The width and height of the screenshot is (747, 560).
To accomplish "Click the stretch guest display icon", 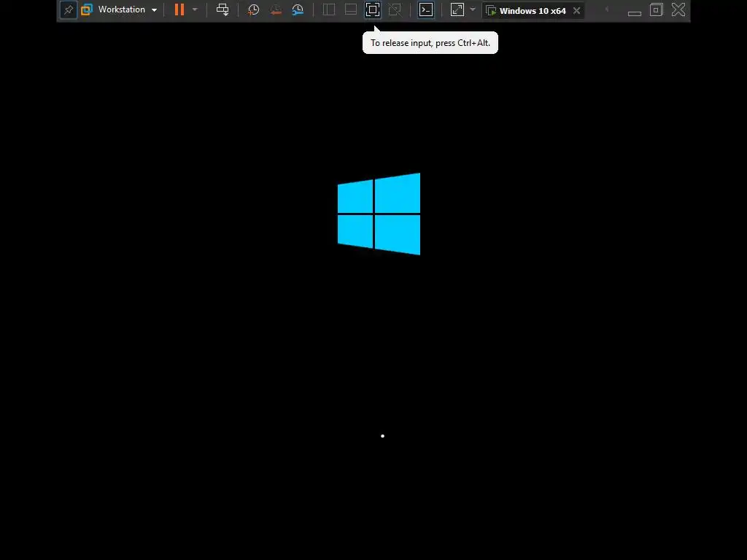I will tap(457, 9).
